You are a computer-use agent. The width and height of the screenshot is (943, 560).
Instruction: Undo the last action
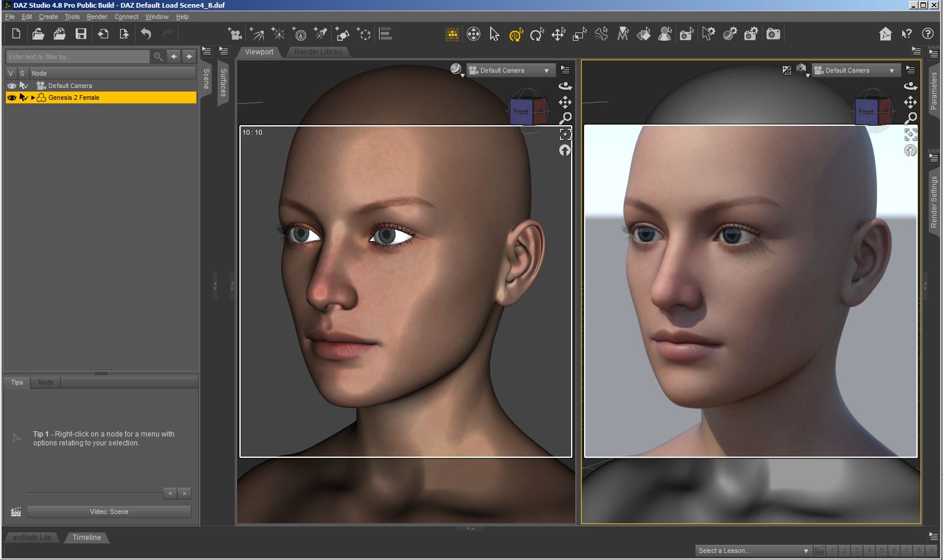coord(146,34)
